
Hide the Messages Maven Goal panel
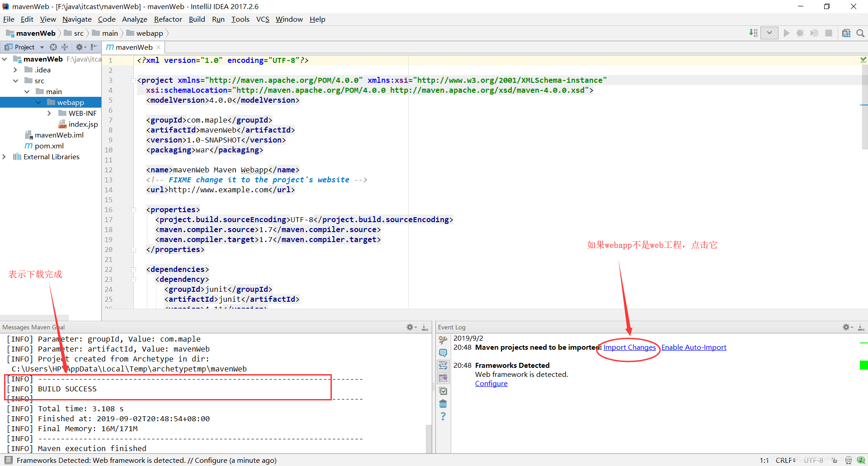coord(425,327)
